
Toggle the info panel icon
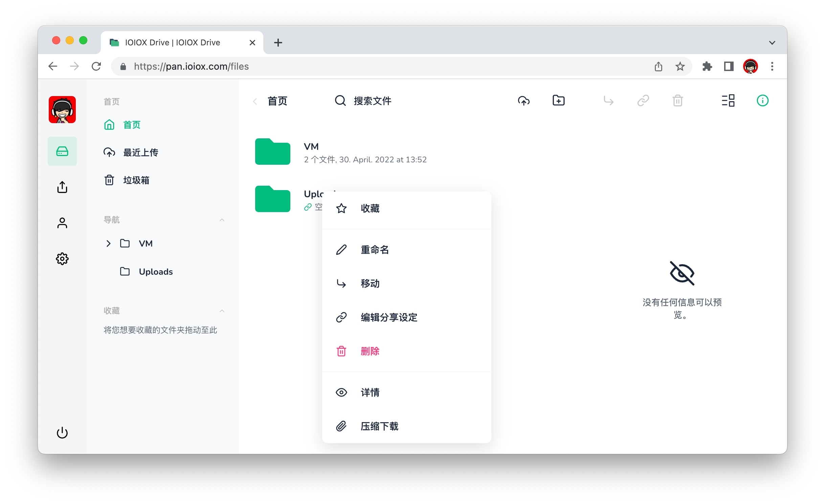coord(762,101)
